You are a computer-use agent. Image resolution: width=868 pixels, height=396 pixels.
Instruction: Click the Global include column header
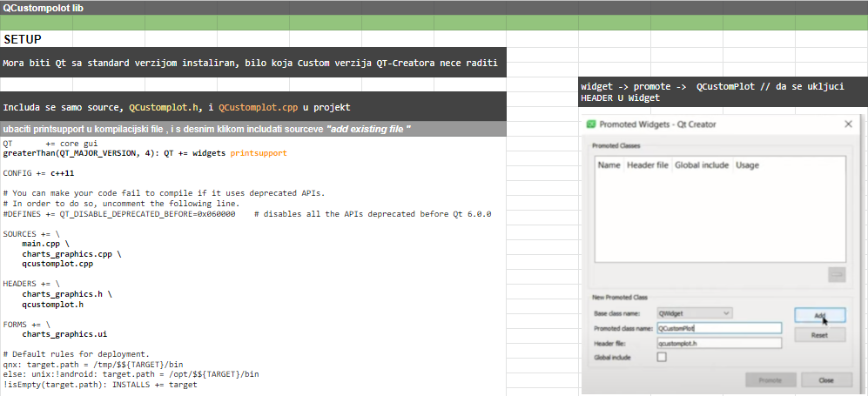702,164
